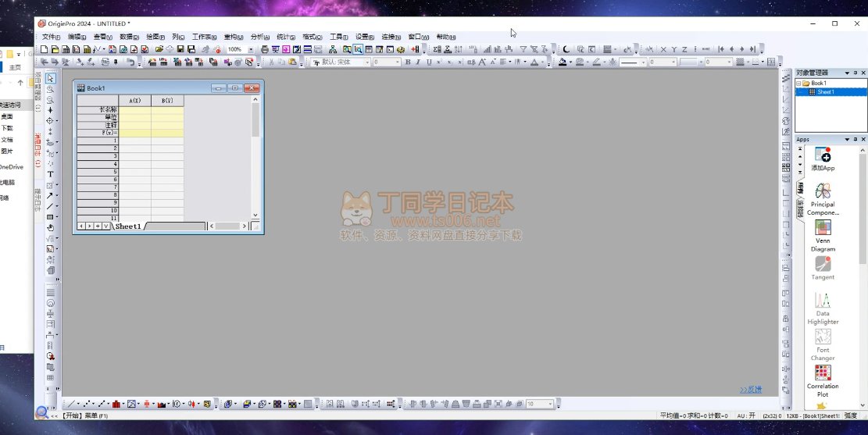Click the Print icon in standard toolbar
Image resolution: width=868 pixels, height=435 pixels.
[x=264, y=49]
